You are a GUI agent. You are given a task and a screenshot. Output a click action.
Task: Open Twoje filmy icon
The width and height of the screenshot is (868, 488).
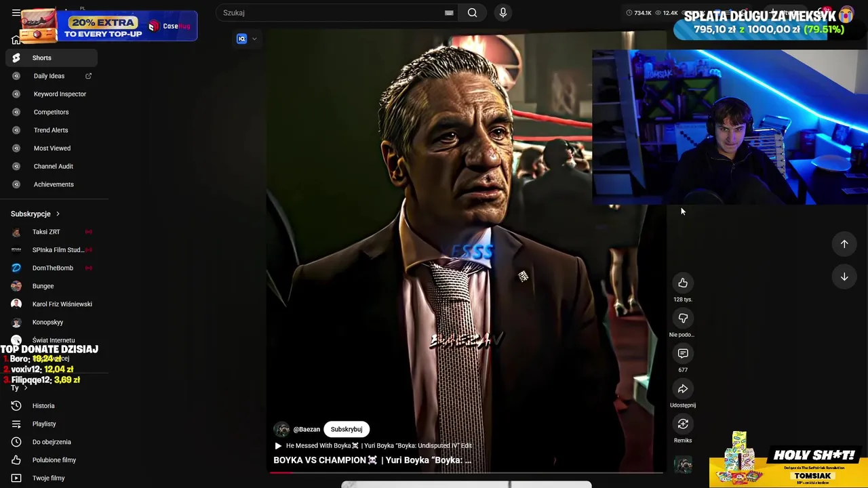[x=16, y=478]
